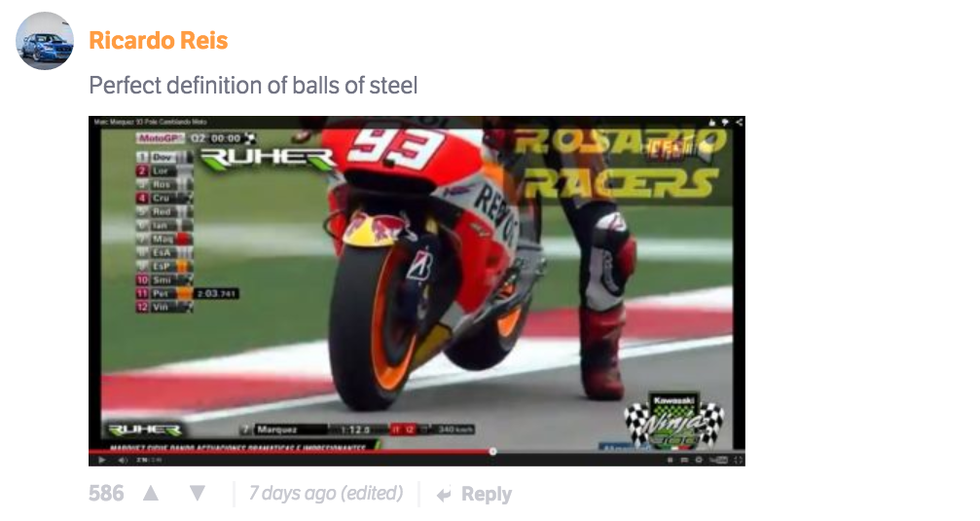Downvote the balls of steel comment
The image size is (980, 521).
point(198,494)
